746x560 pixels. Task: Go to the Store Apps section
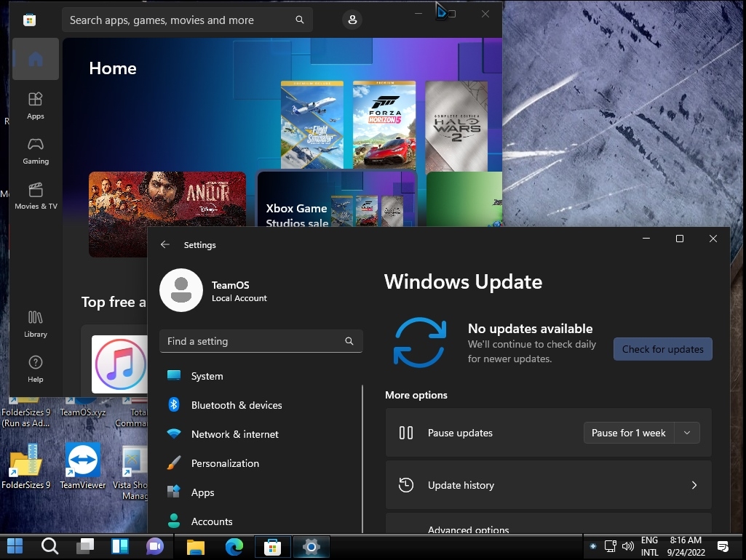(x=36, y=105)
